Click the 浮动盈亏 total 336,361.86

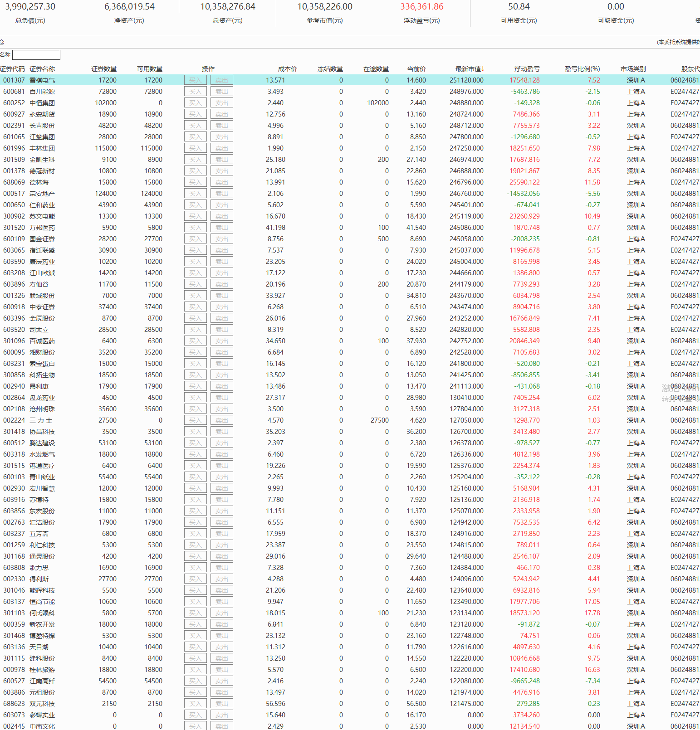tap(422, 7)
